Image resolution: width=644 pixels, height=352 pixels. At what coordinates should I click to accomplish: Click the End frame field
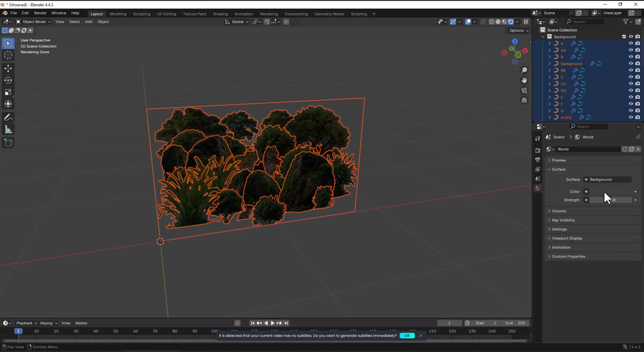click(515, 323)
